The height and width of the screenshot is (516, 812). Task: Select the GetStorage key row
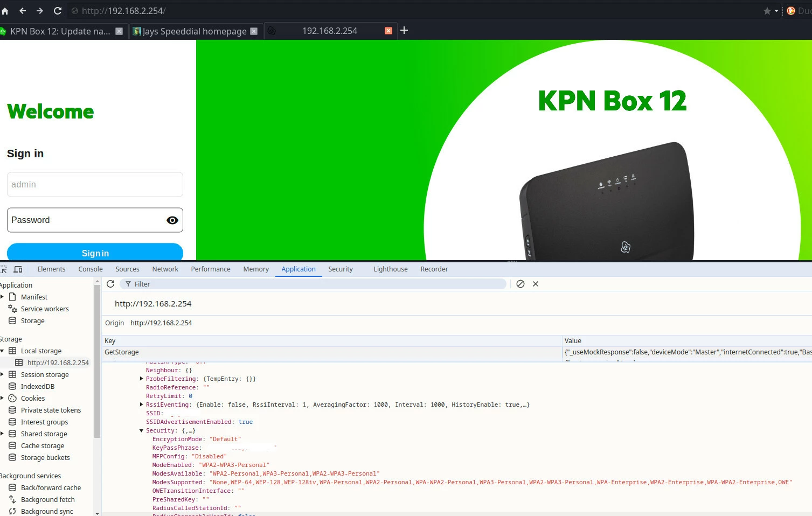pyautogui.click(x=332, y=352)
